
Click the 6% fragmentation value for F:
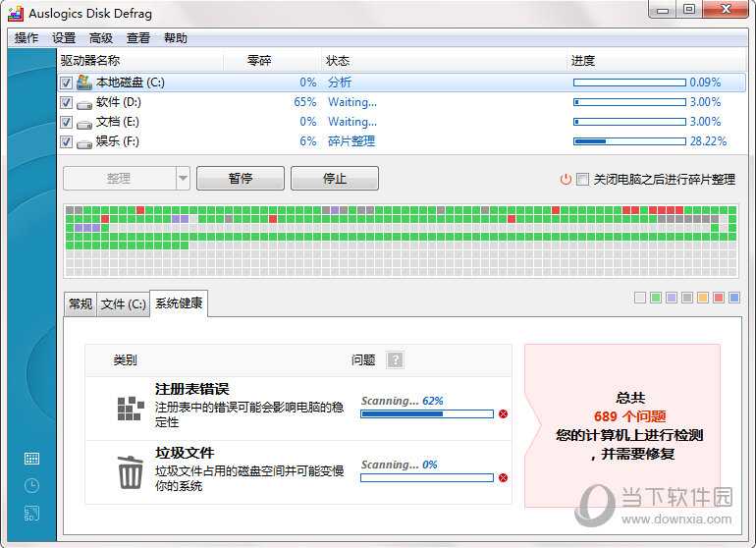(x=308, y=141)
